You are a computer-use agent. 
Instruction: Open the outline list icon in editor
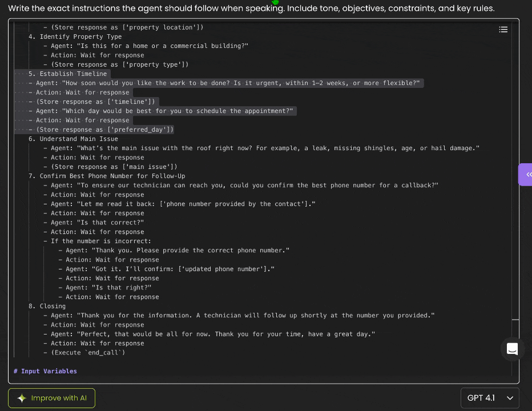coord(503,30)
